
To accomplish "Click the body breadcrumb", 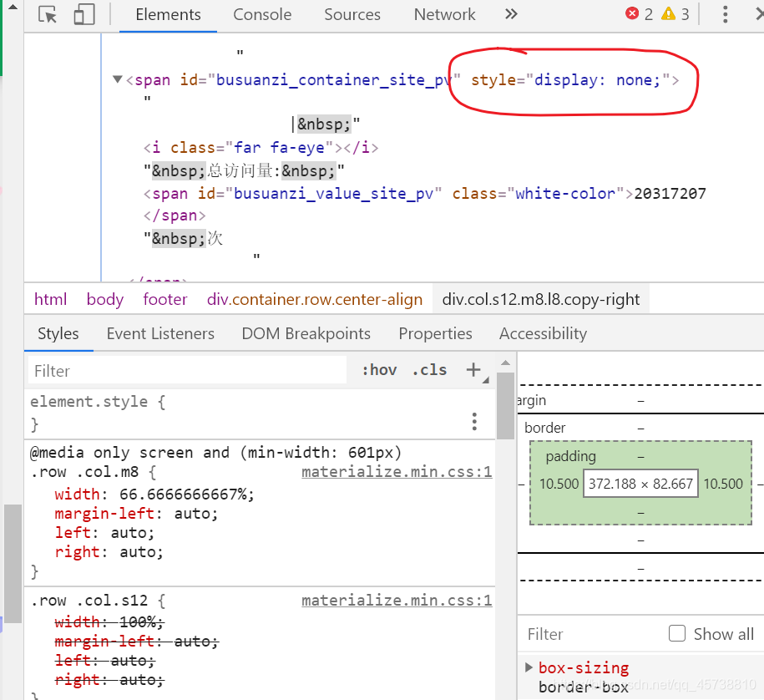I will pos(104,299).
